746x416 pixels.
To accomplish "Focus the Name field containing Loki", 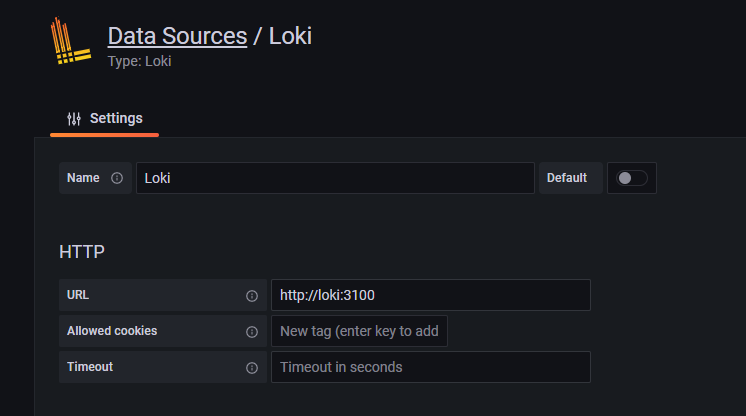I will (x=335, y=178).
